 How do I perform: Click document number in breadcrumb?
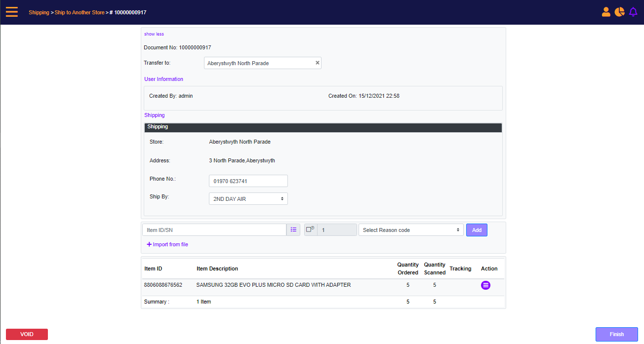(128, 12)
